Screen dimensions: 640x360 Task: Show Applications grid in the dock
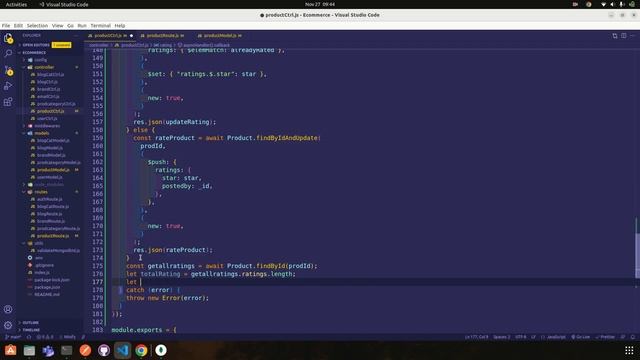(629, 350)
